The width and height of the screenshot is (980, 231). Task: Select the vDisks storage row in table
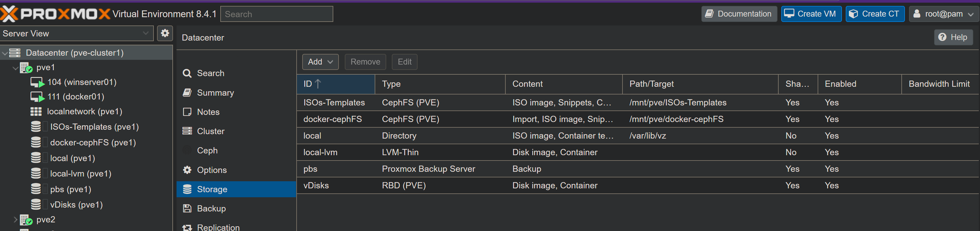point(638,186)
